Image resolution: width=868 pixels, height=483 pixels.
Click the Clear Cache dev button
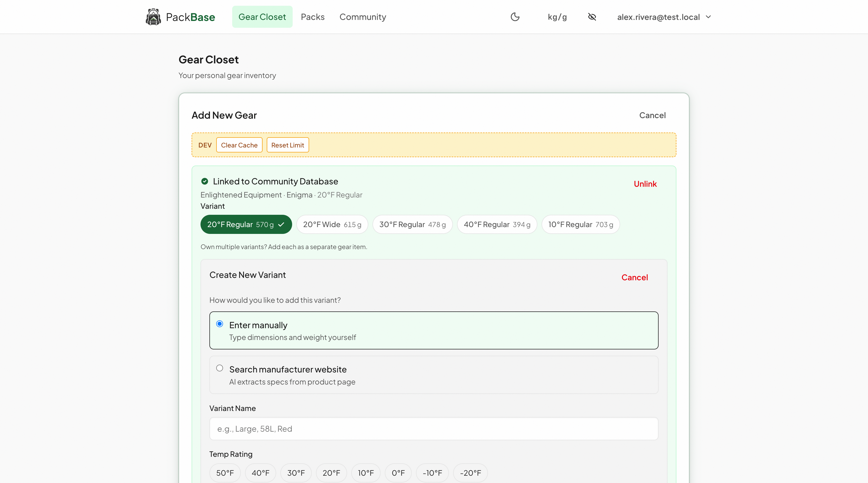click(x=239, y=145)
